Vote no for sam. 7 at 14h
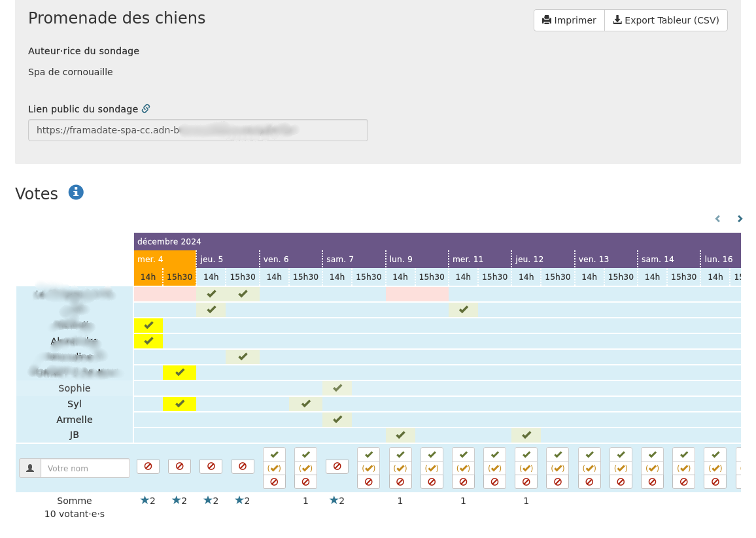The image size is (756, 538). tap(337, 467)
